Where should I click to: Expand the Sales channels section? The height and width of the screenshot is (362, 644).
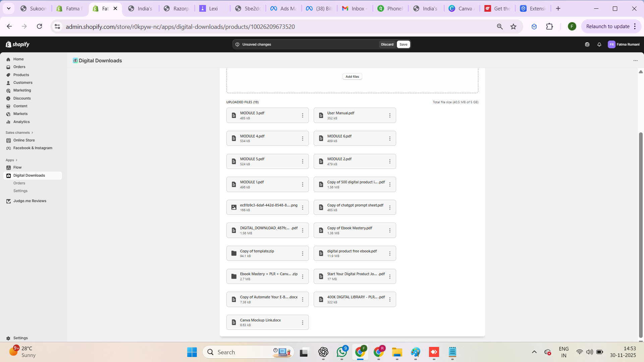click(x=19, y=133)
